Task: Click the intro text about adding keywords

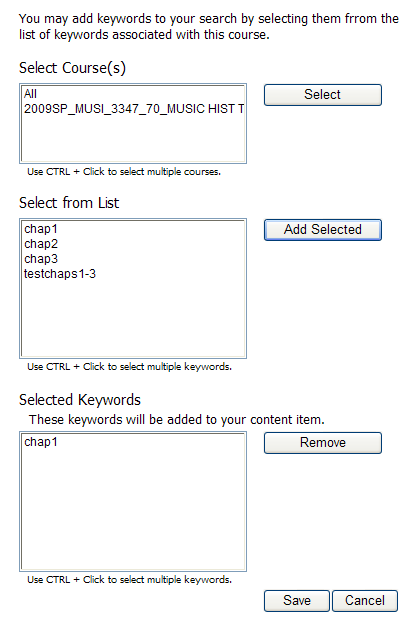Action: tap(209, 27)
